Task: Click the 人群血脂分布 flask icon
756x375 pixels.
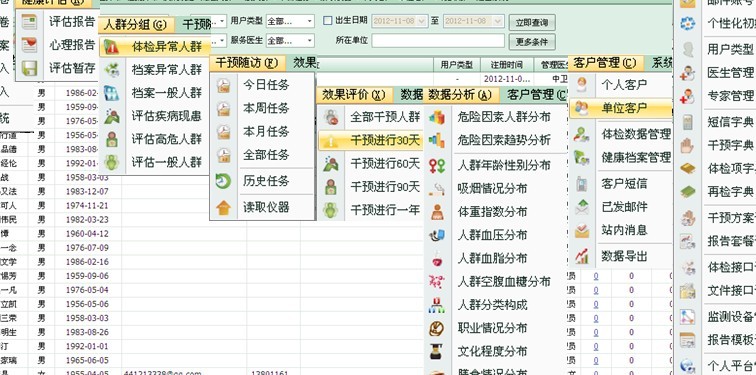Action: (437, 259)
